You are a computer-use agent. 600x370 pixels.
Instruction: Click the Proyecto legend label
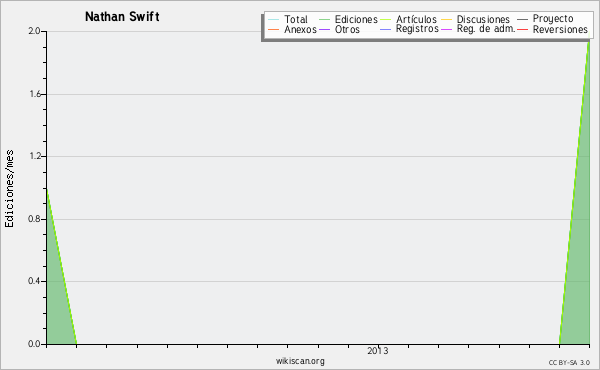point(553,19)
